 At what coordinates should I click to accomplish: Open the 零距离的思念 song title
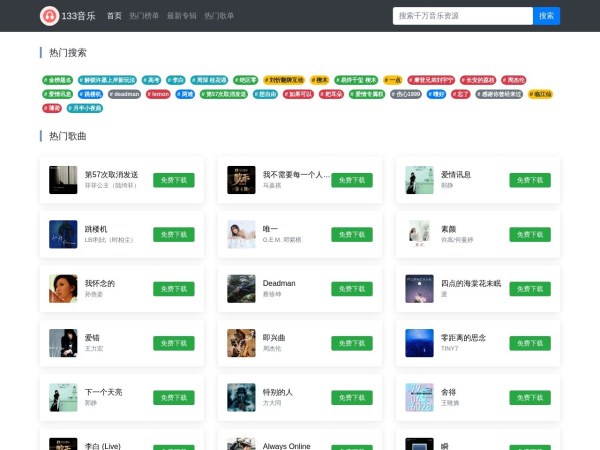coord(463,337)
